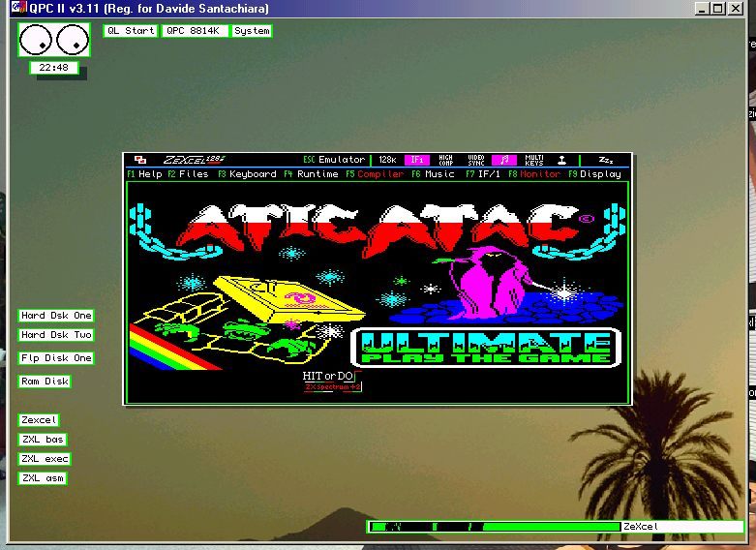Image resolution: width=756 pixels, height=550 pixels.
Task: Click the QPC 8814K memory button
Action: tap(194, 31)
